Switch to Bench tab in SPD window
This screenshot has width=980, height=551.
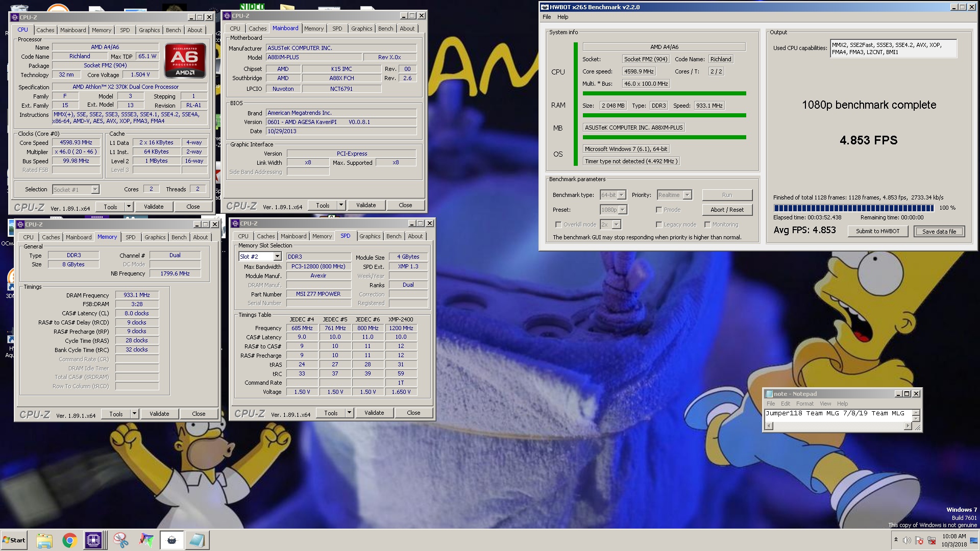[394, 236]
